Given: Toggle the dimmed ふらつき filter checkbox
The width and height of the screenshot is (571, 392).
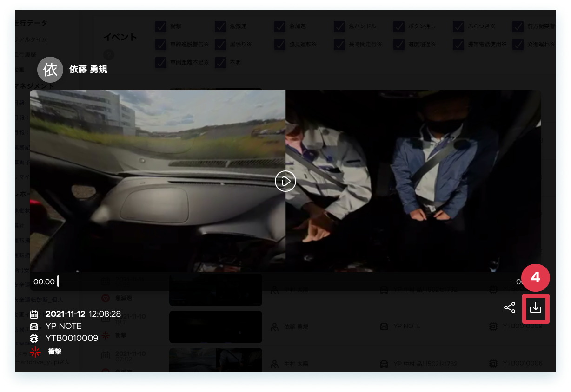Looking at the screenshot, I should [458, 26].
